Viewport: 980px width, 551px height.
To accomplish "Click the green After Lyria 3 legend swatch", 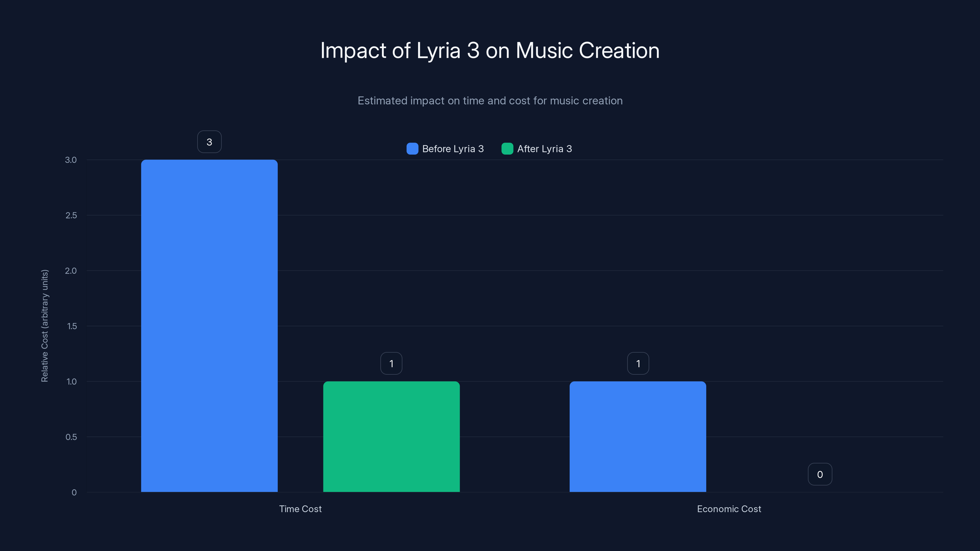I will click(507, 149).
